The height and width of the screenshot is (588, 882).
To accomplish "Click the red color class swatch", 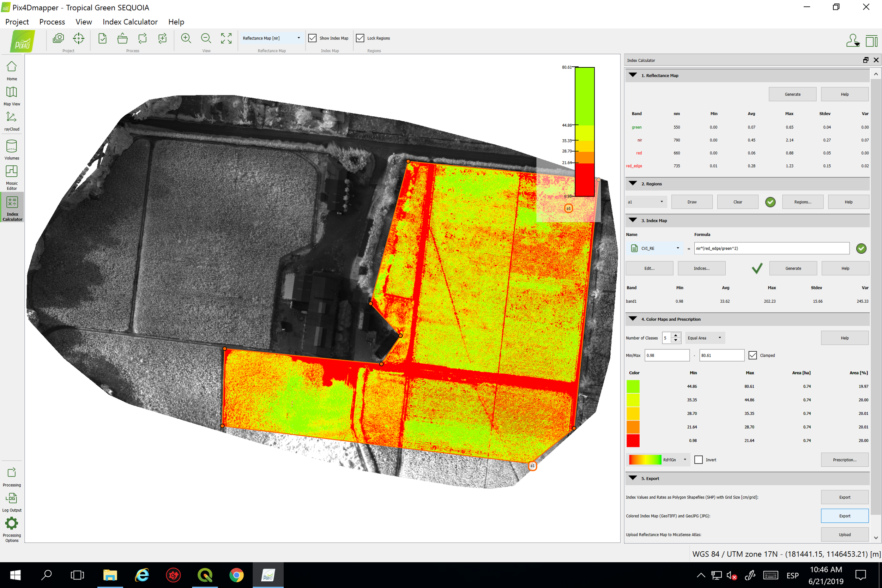I will 633,440.
